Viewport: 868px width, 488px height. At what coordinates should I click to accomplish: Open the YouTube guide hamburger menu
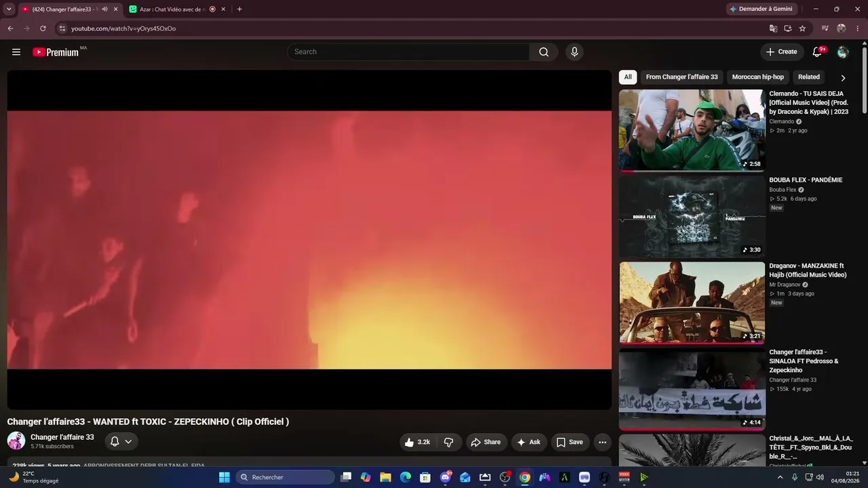[x=16, y=52]
